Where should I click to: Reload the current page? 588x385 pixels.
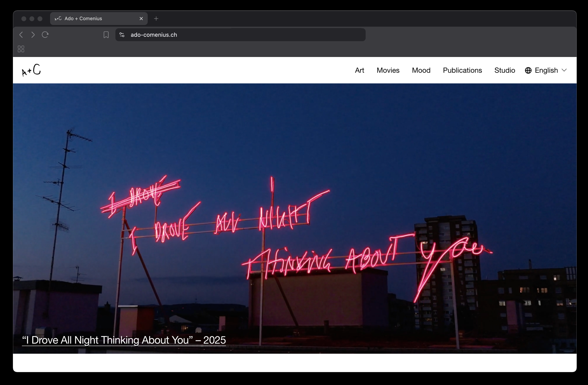point(45,35)
